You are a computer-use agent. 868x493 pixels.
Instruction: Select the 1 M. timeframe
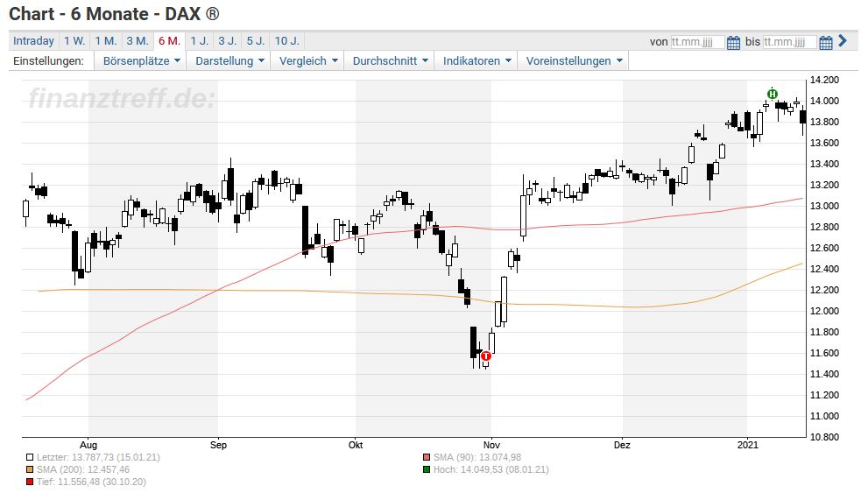click(x=105, y=41)
